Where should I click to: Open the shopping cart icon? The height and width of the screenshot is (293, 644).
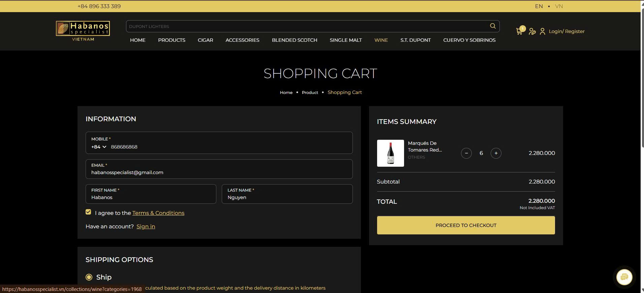519,31
